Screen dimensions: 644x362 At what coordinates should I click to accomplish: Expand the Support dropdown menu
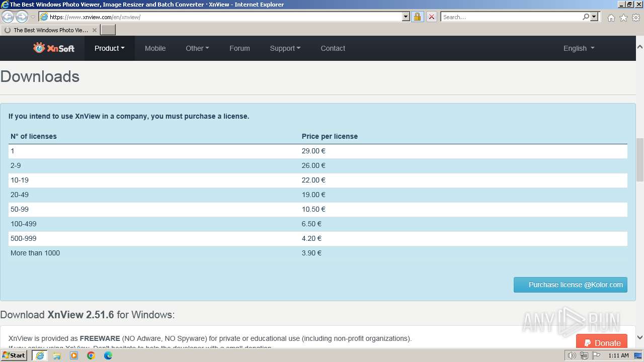coord(285,48)
